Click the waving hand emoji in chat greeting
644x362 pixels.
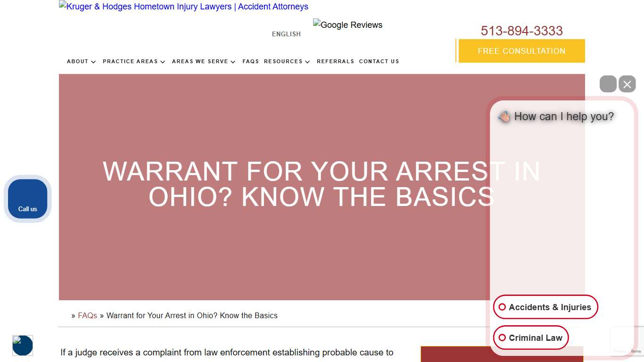[x=504, y=116]
